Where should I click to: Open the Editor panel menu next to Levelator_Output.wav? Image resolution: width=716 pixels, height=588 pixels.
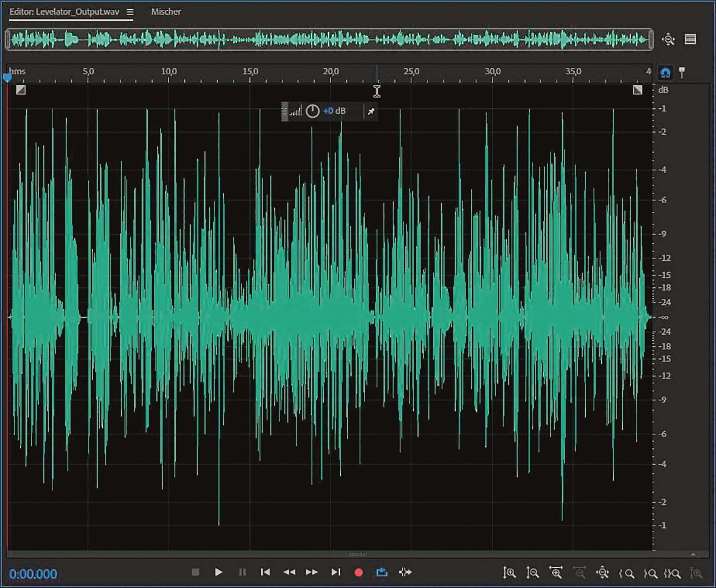point(130,12)
